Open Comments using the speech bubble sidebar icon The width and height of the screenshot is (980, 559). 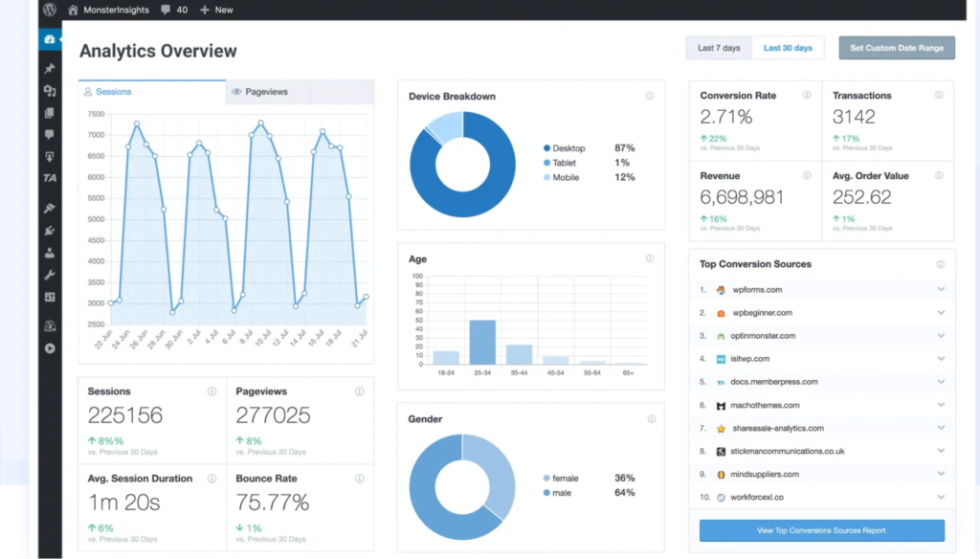pos(48,135)
